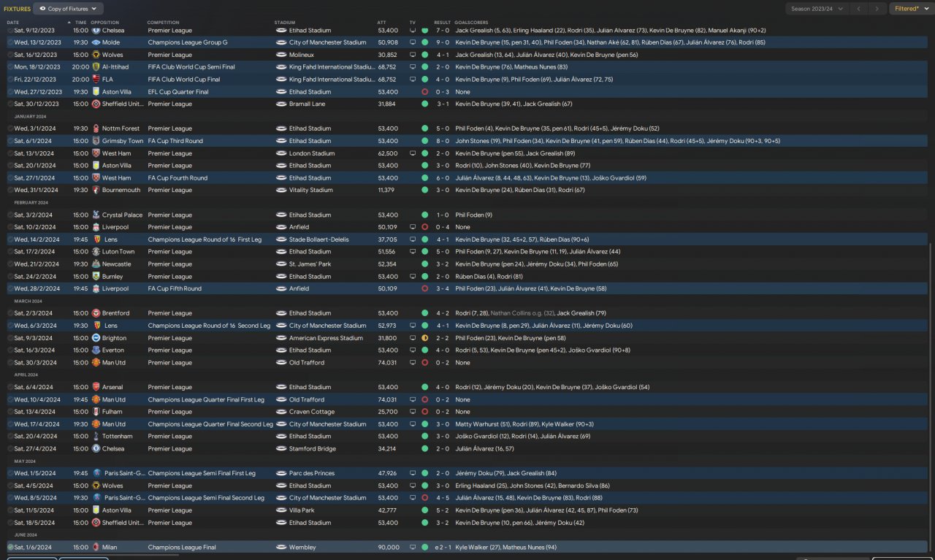Click the Burnley club badge

pyautogui.click(x=96, y=277)
